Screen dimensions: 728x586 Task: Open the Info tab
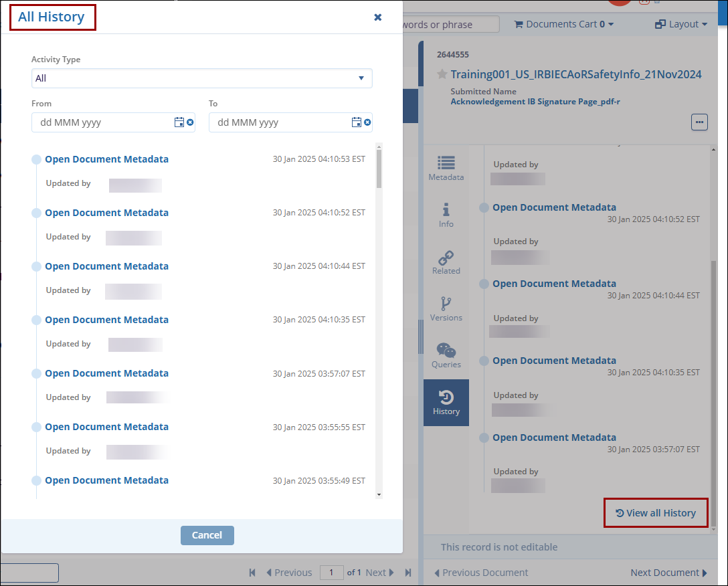click(x=446, y=215)
